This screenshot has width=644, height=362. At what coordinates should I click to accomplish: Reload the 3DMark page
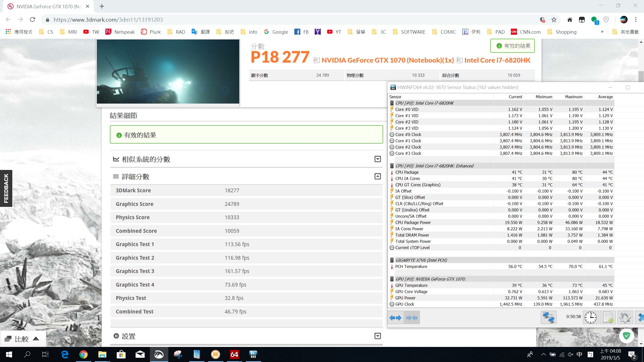click(32, 20)
